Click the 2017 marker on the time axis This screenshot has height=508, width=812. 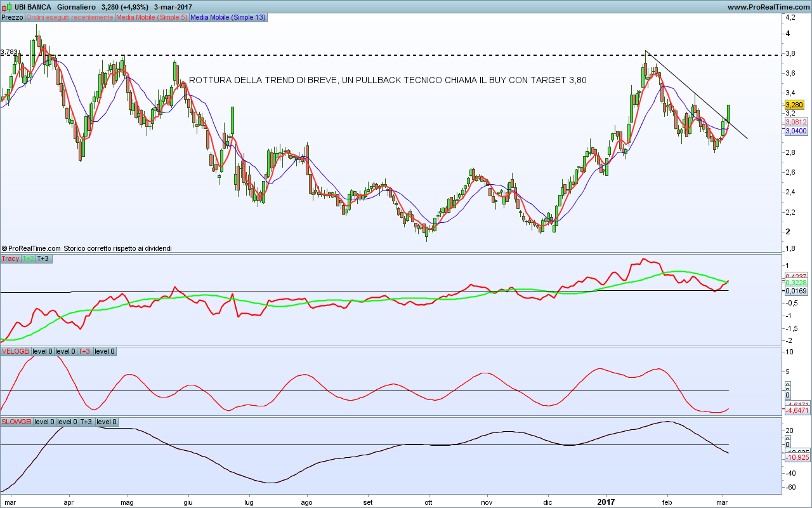point(606,501)
